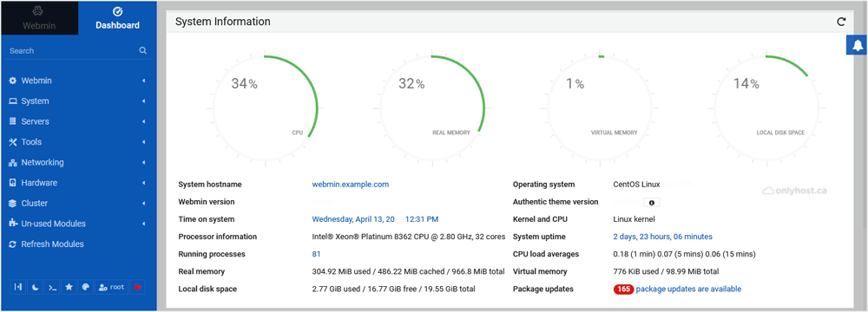
Task: Open theme configuration palette icon
Action: pyautogui.click(x=85, y=287)
